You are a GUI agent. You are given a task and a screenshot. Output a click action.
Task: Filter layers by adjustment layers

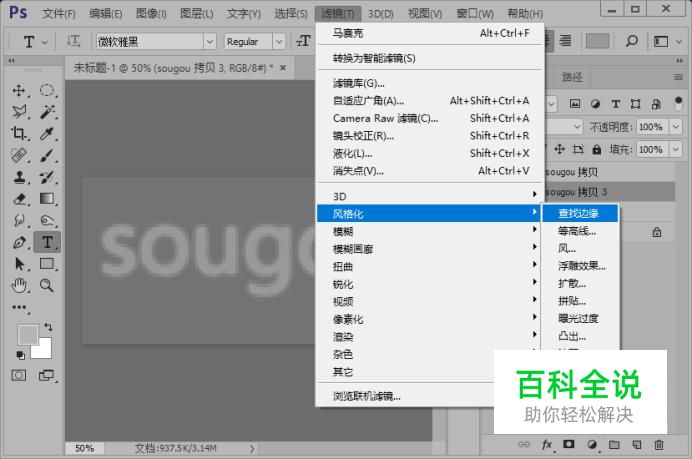click(x=595, y=104)
